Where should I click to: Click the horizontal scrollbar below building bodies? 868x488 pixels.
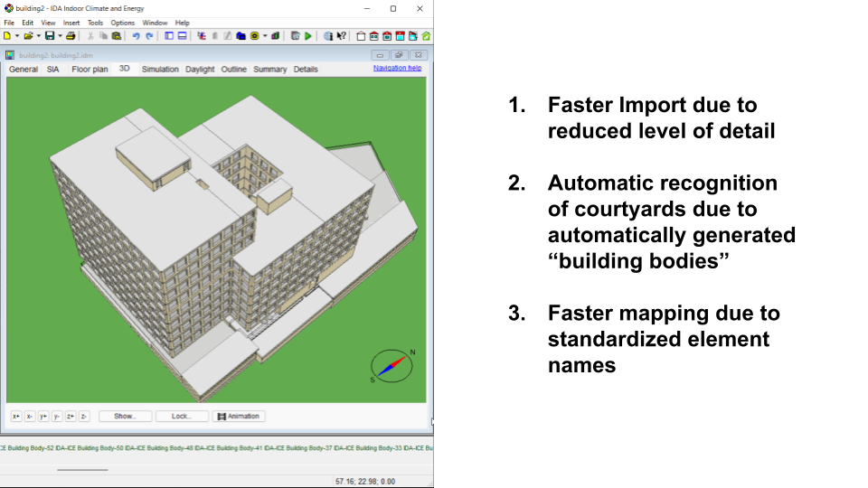[x=82, y=469]
